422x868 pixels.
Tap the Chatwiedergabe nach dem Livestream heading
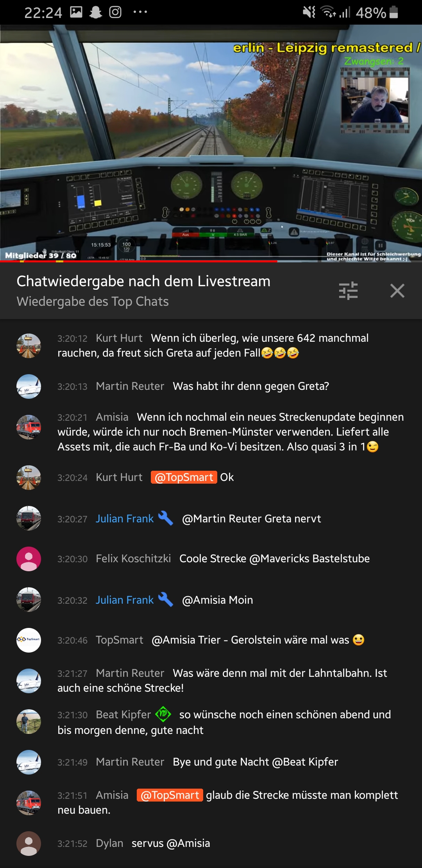tap(143, 281)
